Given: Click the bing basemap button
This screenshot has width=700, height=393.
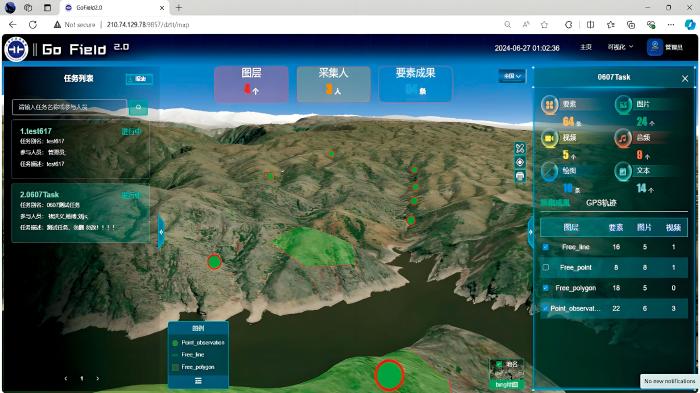Looking at the screenshot, I should [x=507, y=385].
